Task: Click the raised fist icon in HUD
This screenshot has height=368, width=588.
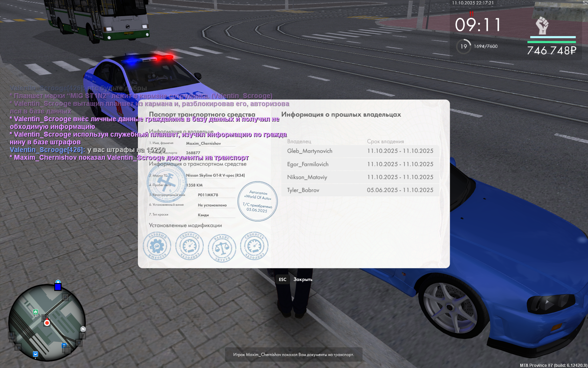Action: click(x=542, y=25)
